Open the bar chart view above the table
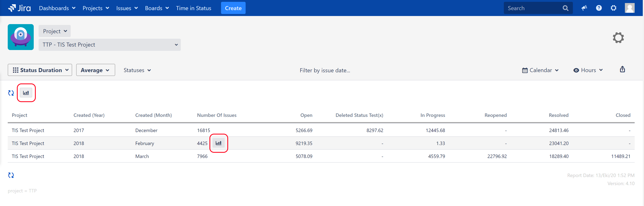Image resolution: width=644 pixels, height=206 pixels. [x=26, y=93]
